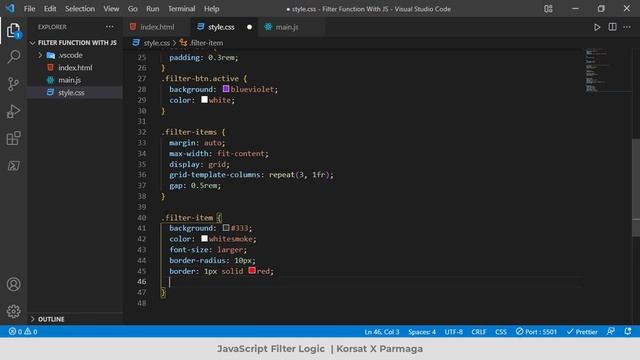This screenshot has width=640, height=360.
Task: Open the File menu
Action: tap(29, 9)
